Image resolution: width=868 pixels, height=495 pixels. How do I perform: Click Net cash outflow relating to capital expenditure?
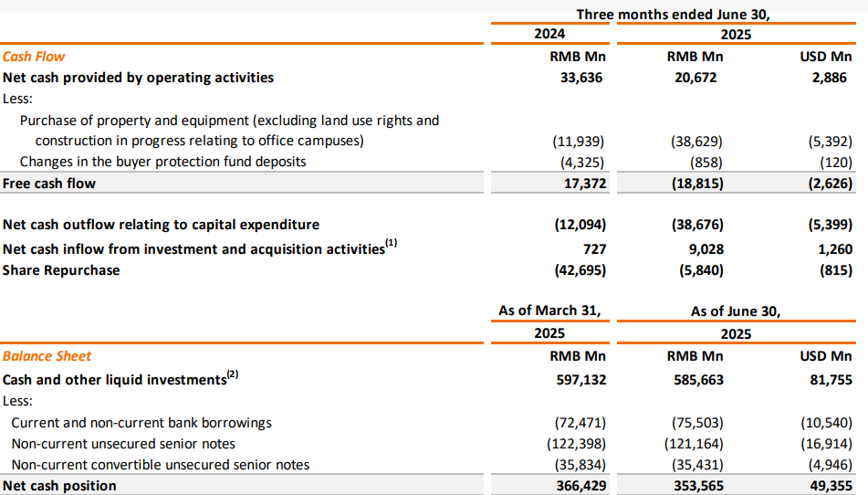click(x=161, y=225)
